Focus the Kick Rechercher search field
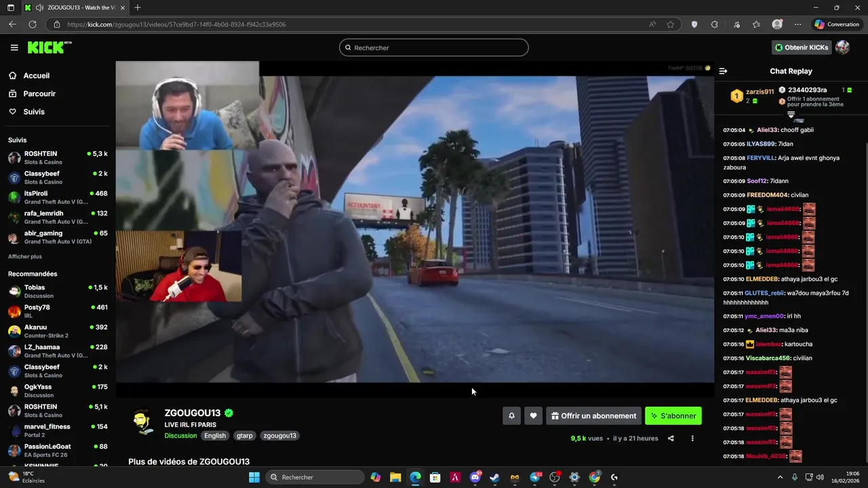 click(434, 47)
